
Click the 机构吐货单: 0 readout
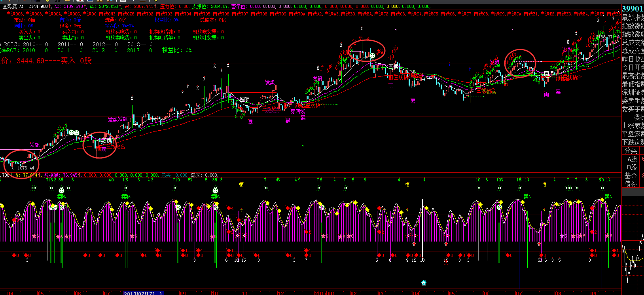[165, 38]
